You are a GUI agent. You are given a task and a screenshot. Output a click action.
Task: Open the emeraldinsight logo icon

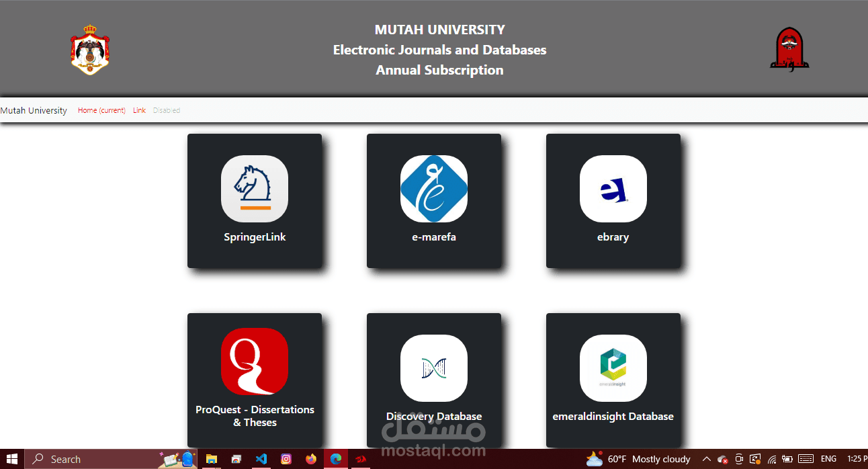tap(613, 368)
